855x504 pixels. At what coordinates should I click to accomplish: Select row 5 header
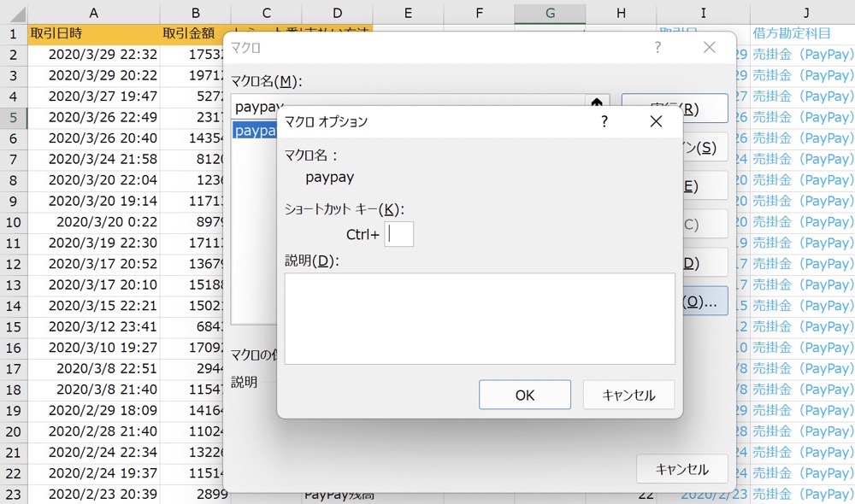coord(13,117)
